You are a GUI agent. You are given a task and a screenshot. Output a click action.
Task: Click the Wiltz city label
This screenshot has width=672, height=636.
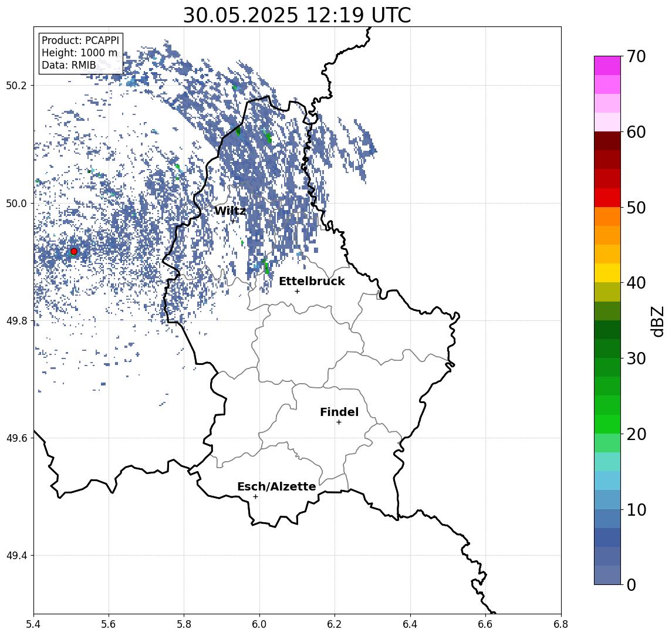230,211
